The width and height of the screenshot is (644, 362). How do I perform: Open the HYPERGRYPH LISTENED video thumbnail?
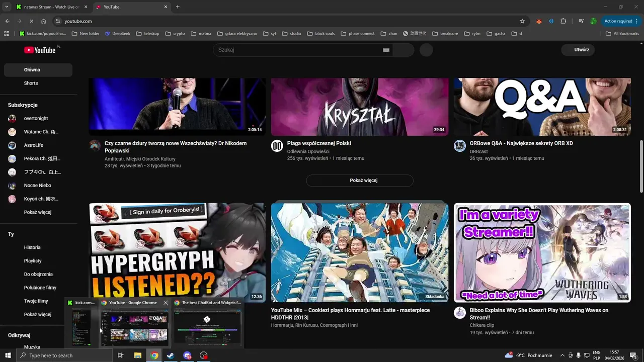coord(177,252)
